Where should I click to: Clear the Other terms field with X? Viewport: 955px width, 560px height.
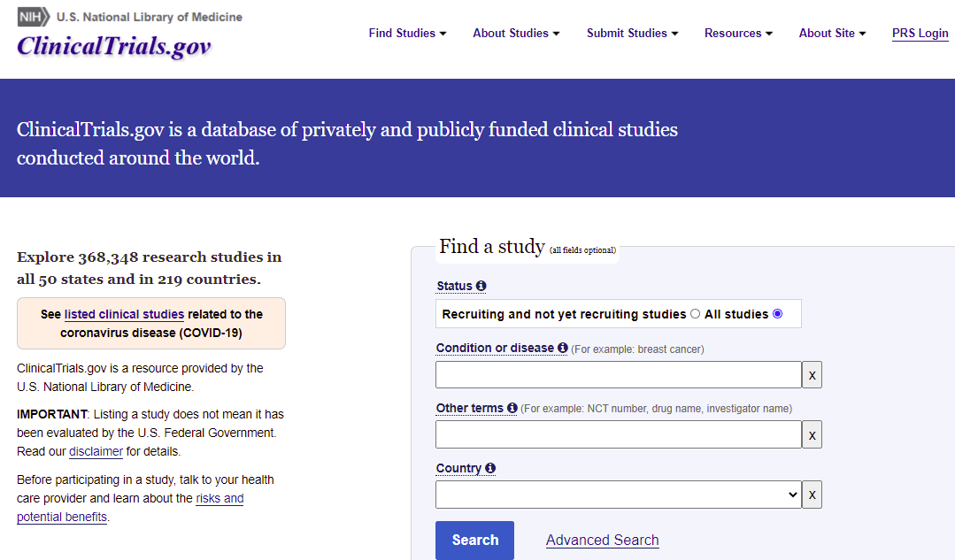(812, 434)
